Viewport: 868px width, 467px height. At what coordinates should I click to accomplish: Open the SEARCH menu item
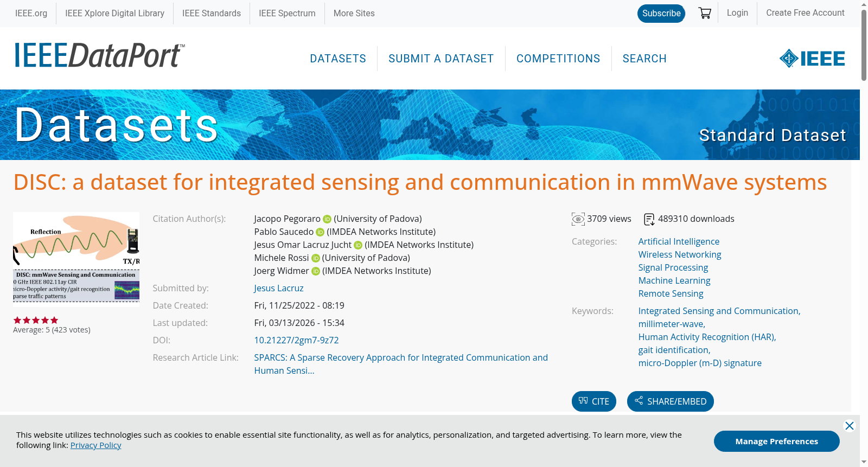[644, 59]
